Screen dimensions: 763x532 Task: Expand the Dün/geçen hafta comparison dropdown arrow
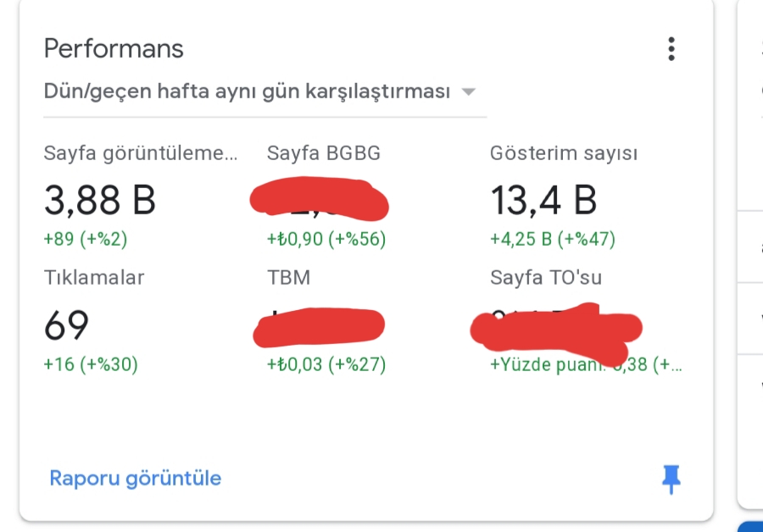coord(468,91)
